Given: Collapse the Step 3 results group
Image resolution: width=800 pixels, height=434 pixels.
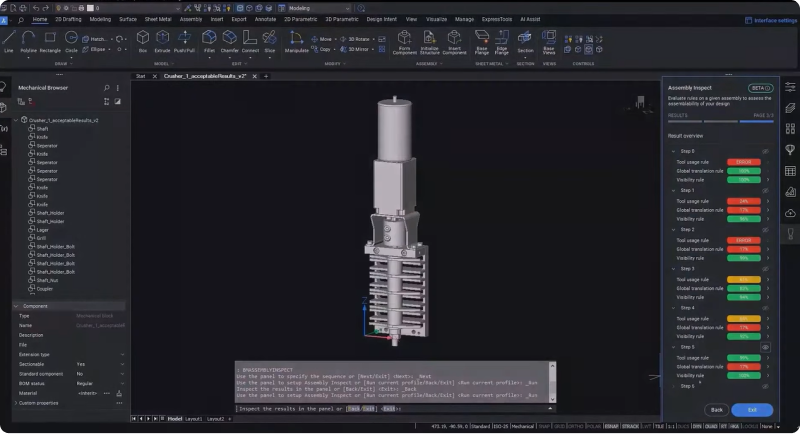Looking at the screenshot, I should click(x=673, y=269).
